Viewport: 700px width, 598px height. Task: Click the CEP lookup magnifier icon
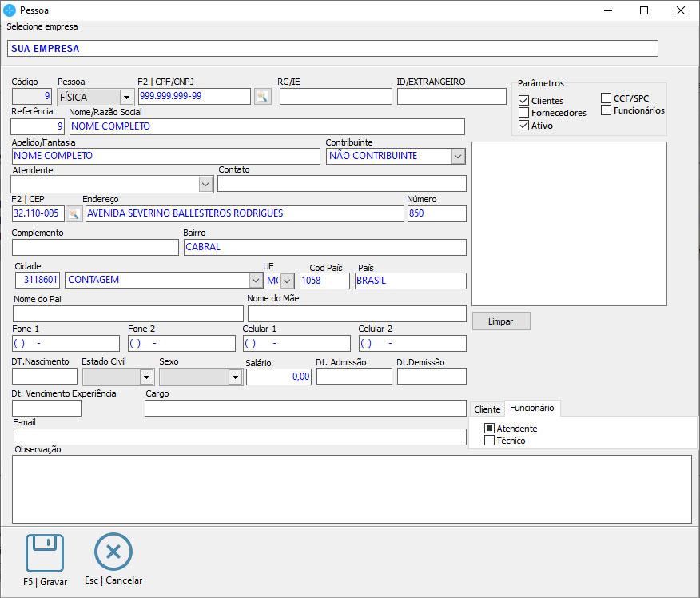(74, 213)
